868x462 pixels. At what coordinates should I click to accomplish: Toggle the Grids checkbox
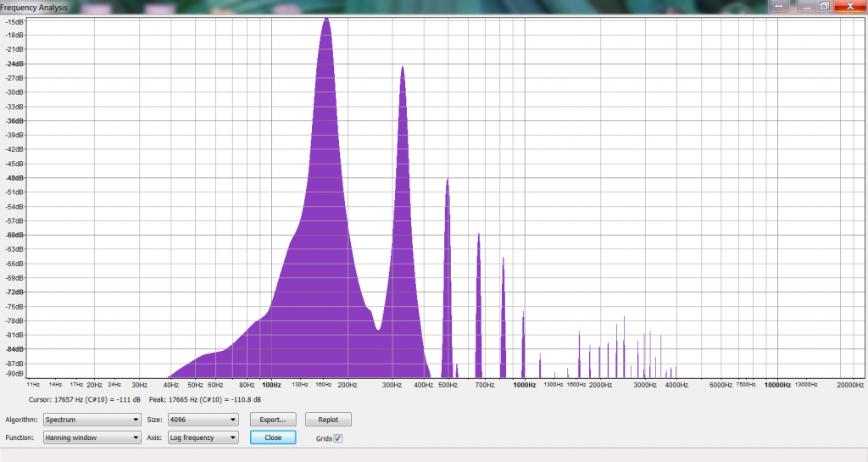coord(338,438)
